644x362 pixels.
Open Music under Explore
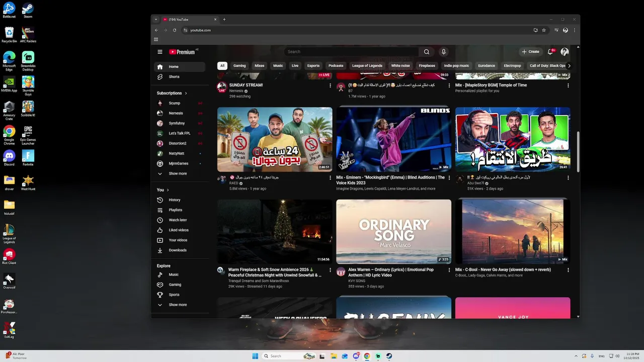click(180, 275)
